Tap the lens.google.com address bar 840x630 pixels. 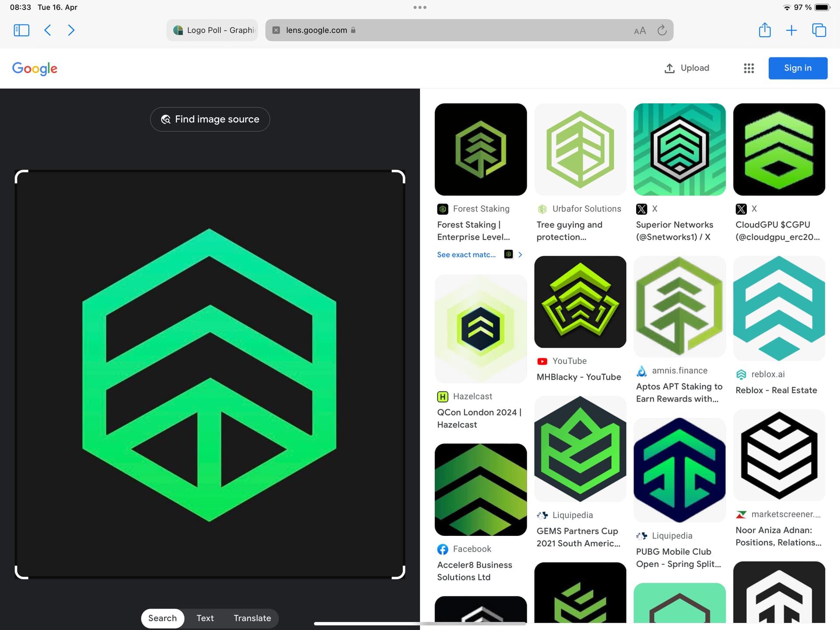point(469,30)
